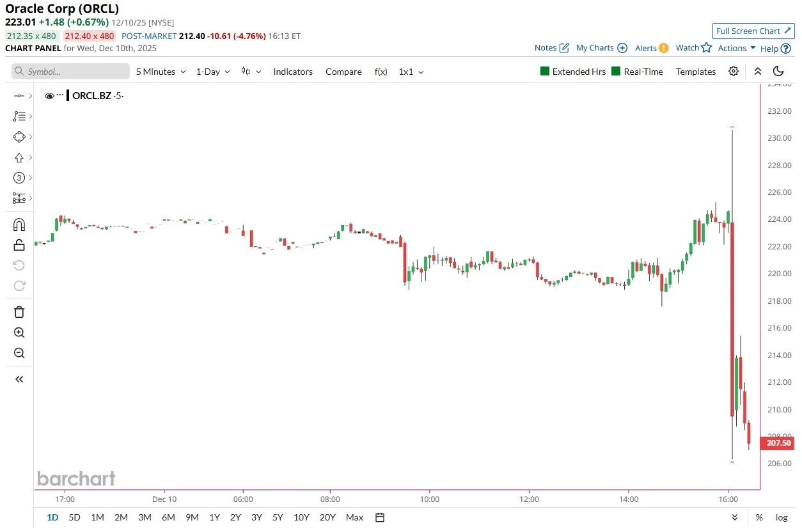Collapse the chart toolbar upward
Screen dimensions: 802x532
(758, 72)
